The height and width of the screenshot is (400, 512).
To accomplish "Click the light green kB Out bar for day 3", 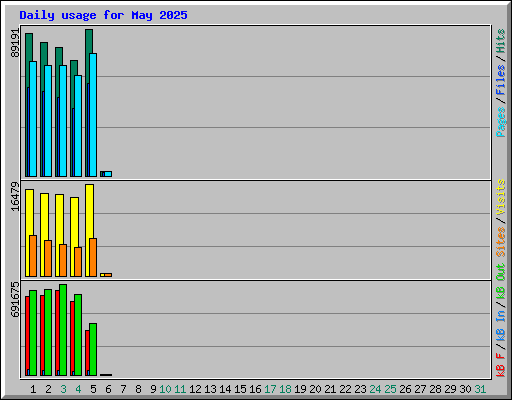I will coord(63,330).
